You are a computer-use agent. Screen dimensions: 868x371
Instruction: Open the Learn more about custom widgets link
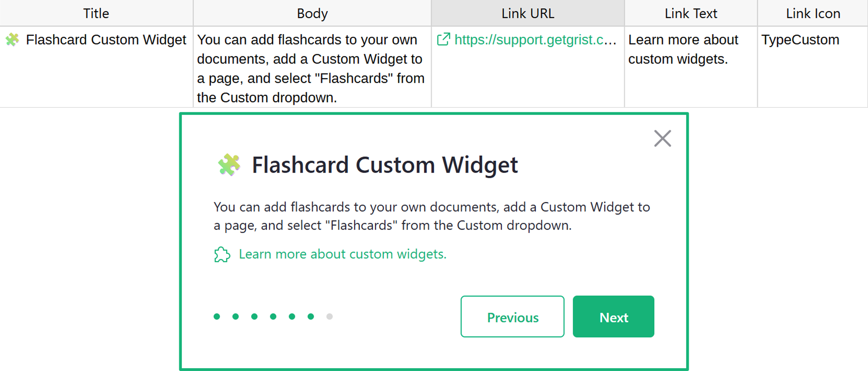coord(342,254)
